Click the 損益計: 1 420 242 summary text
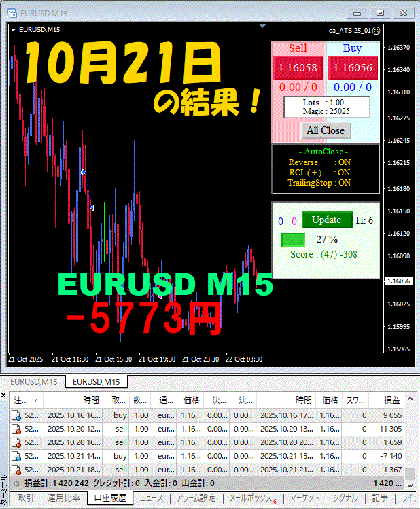The height and width of the screenshot is (509, 420). tap(56, 483)
